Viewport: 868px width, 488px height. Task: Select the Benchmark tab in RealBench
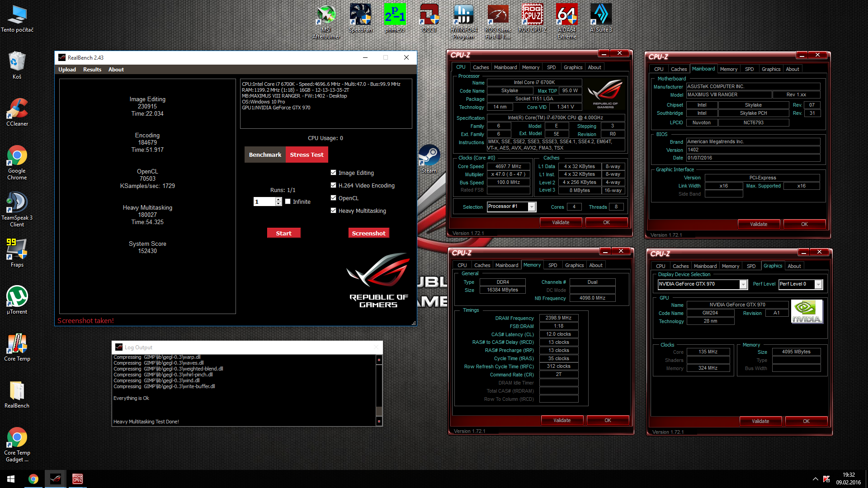click(265, 155)
